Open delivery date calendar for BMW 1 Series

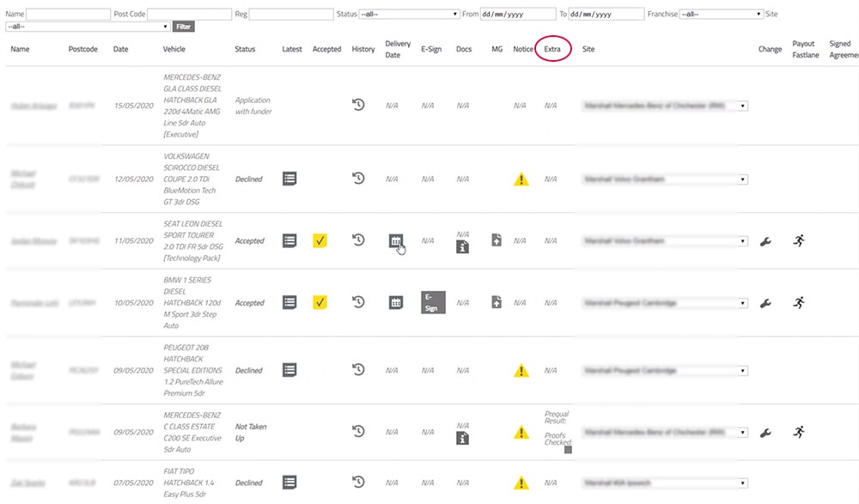pyautogui.click(x=396, y=302)
